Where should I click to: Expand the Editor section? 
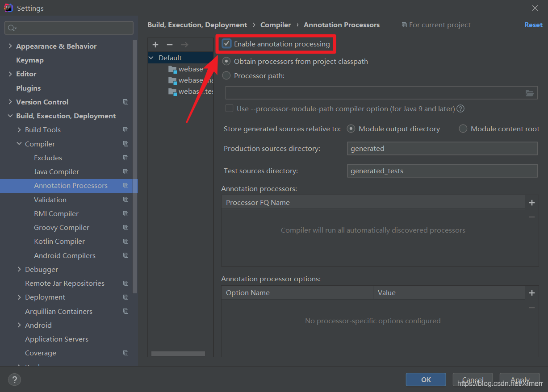(10, 74)
